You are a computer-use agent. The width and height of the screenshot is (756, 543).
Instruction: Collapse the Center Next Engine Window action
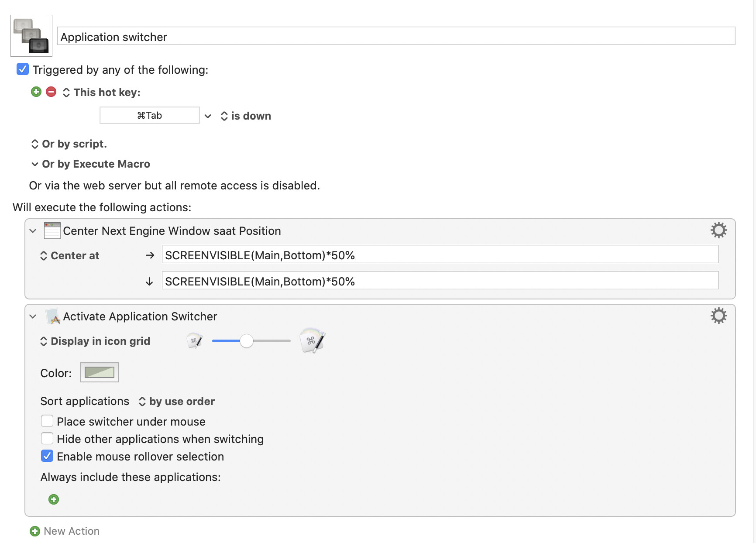pos(33,231)
